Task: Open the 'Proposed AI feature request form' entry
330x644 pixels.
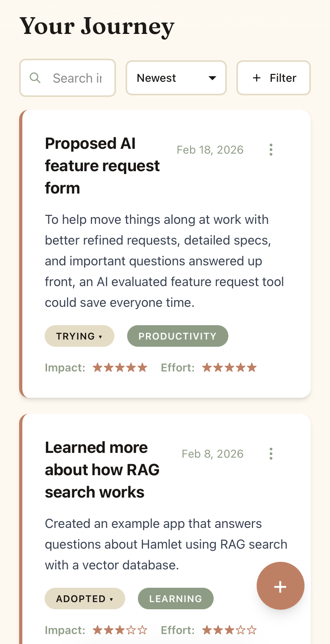Action: (102, 166)
